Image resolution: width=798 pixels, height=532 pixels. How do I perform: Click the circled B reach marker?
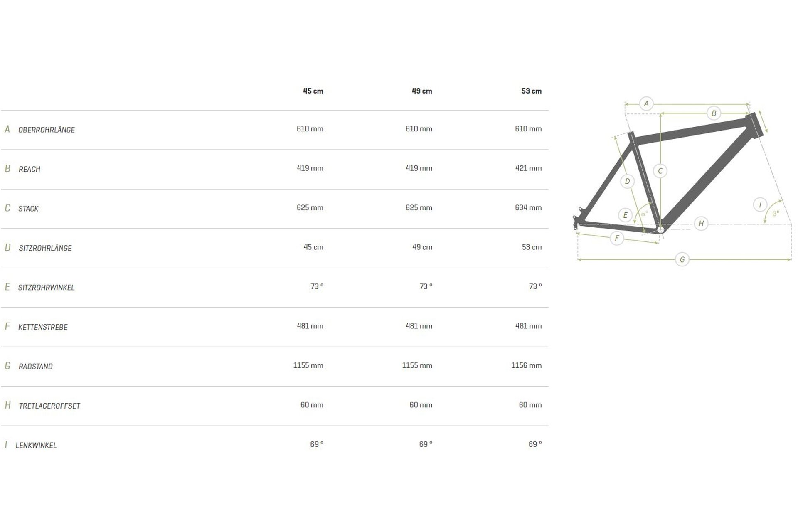(x=714, y=113)
